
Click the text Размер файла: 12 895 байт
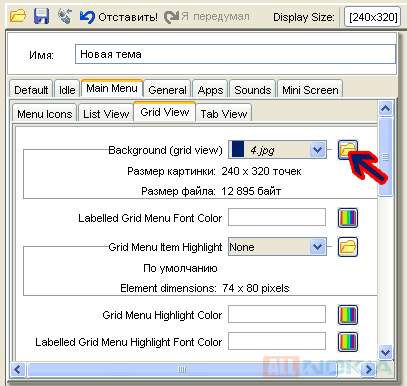[x=211, y=191]
